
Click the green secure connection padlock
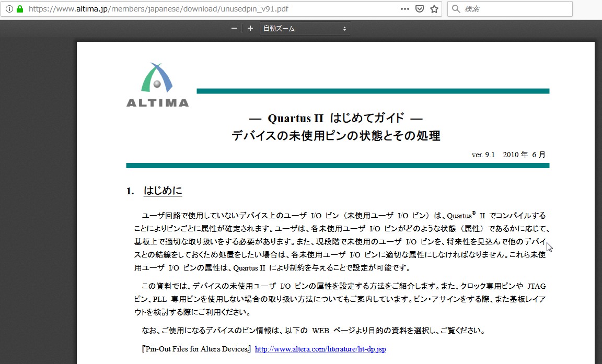20,8
